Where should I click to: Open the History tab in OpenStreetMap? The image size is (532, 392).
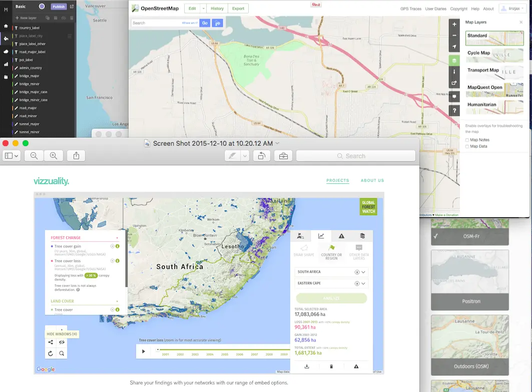point(217,9)
